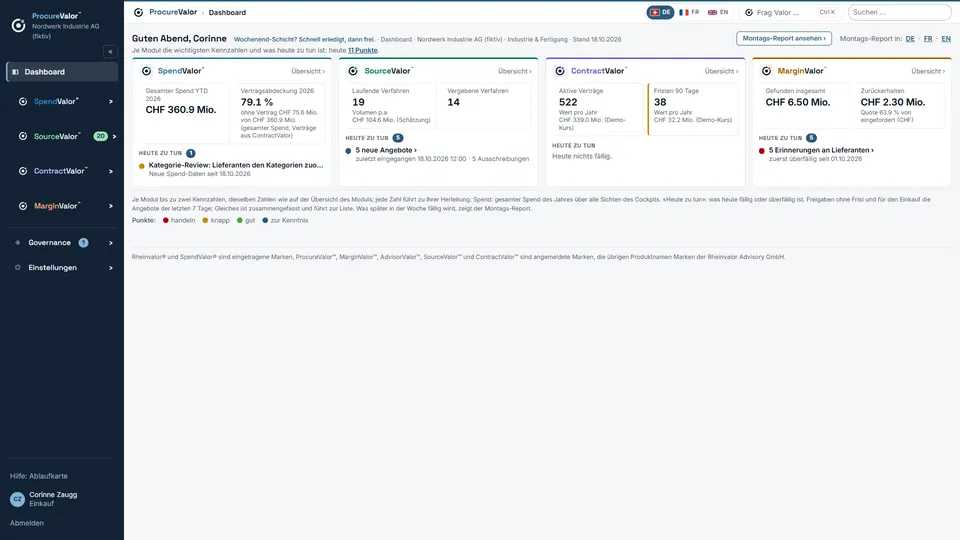Image resolution: width=960 pixels, height=540 pixels.
Task: Click the Governance sidebar icon
Action: 18,243
